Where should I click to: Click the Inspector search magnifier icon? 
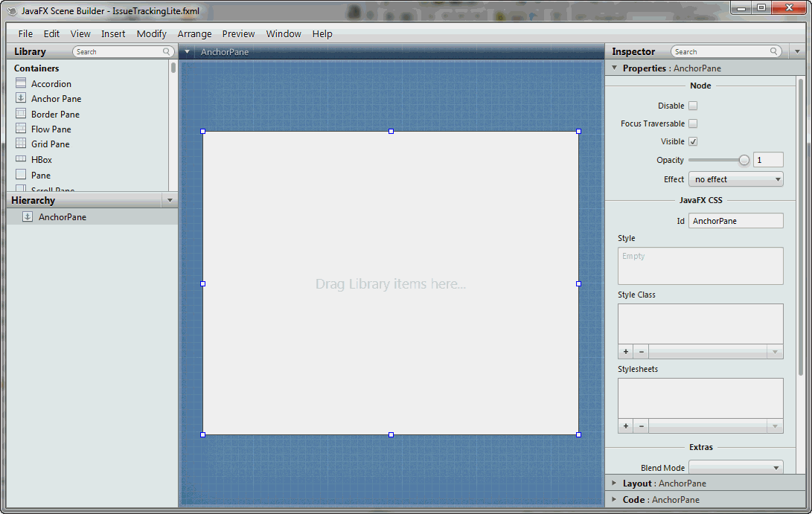point(774,51)
